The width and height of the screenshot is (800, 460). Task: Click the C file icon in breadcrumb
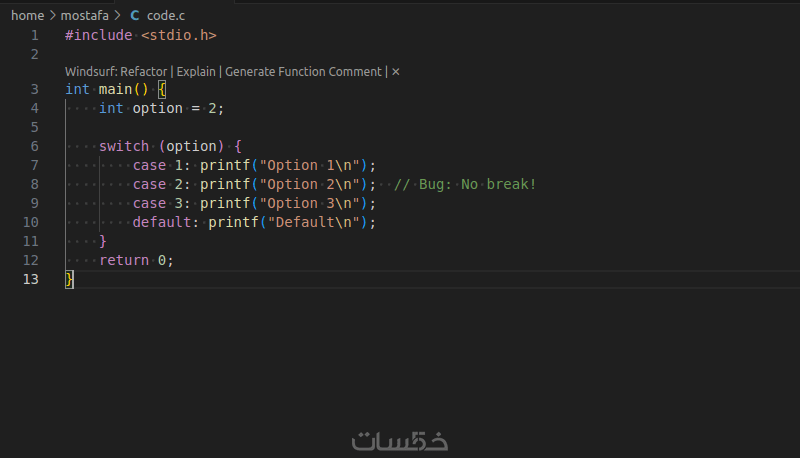click(135, 16)
